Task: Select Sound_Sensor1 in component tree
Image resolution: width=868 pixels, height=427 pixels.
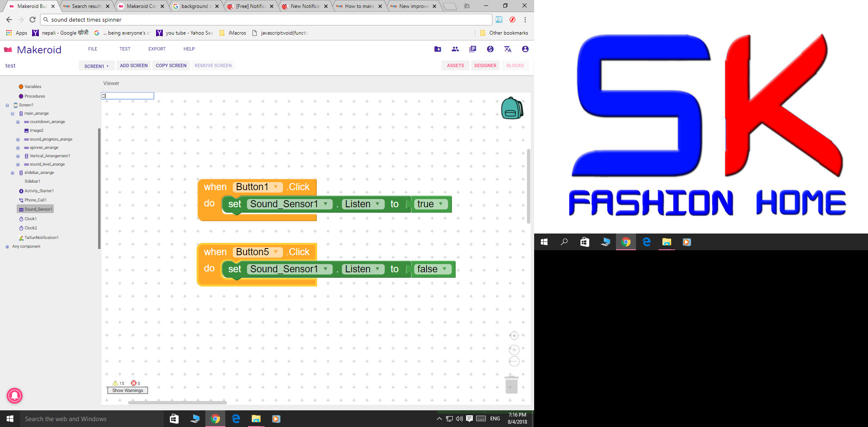Action: tap(35, 209)
